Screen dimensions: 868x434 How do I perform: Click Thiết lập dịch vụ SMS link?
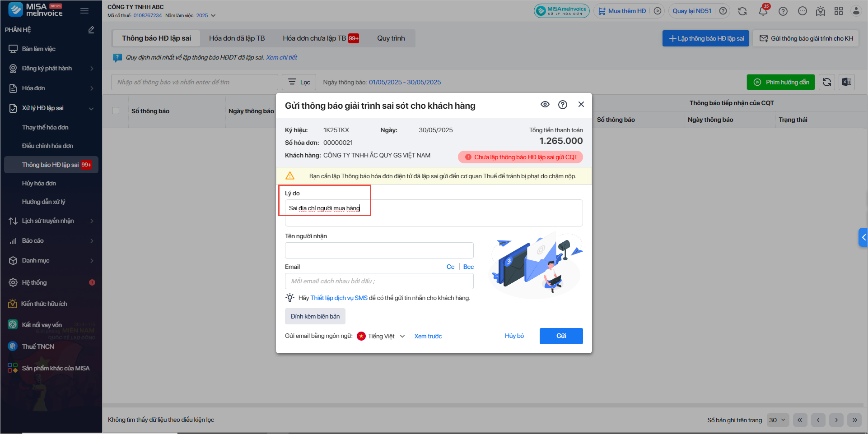(339, 298)
